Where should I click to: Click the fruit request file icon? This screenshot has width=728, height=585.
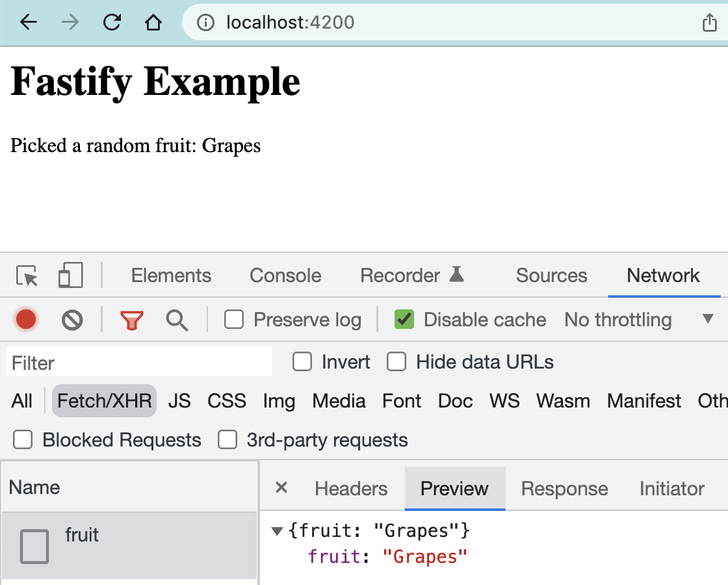point(34,547)
